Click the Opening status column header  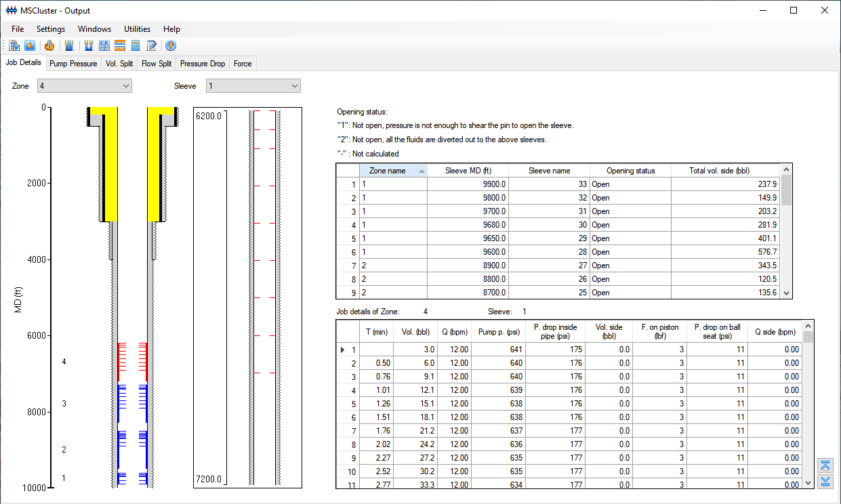(630, 171)
